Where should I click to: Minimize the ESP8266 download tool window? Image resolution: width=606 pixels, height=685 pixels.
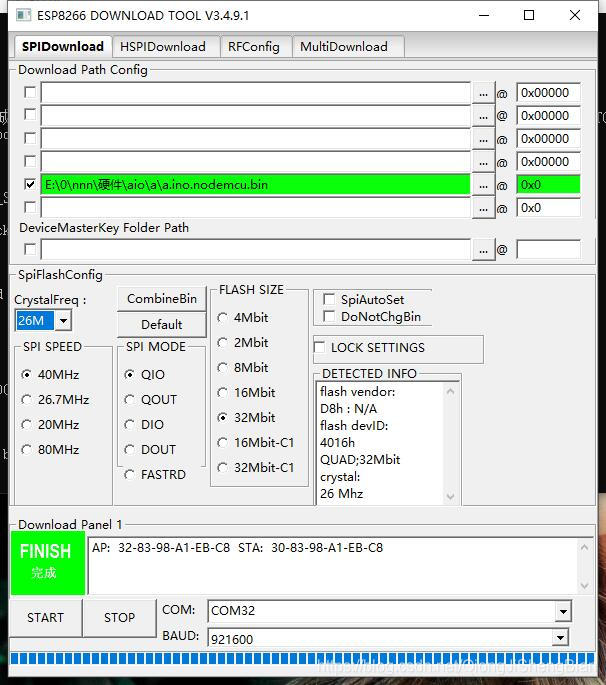coord(484,15)
